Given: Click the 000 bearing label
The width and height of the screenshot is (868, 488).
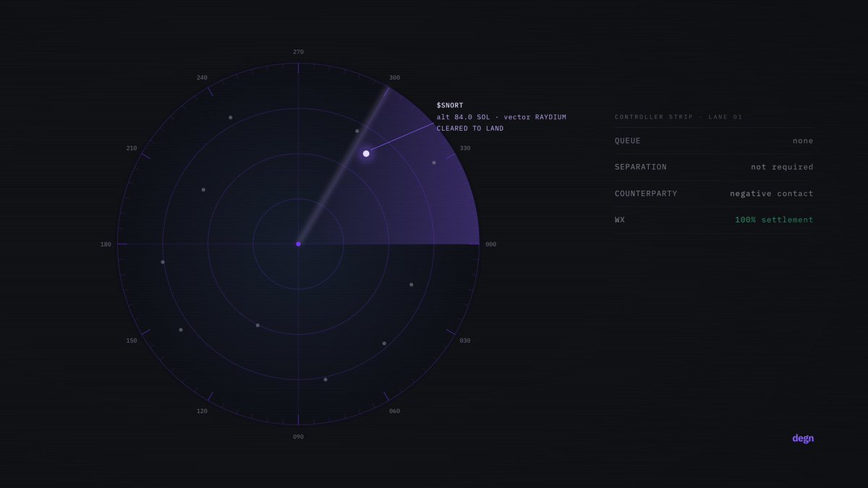Looking at the screenshot, I should (x=490, y=244).
